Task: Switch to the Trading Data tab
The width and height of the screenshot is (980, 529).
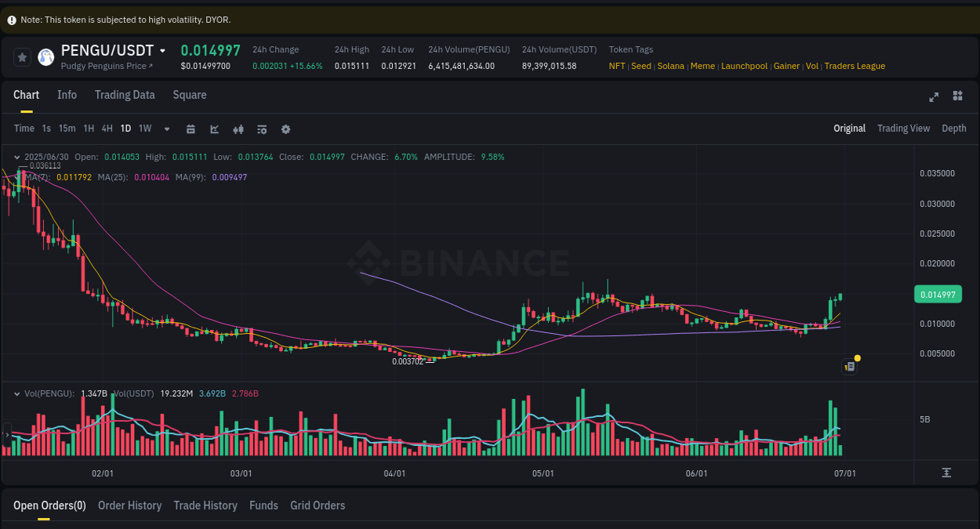Action: click(125, 94)
